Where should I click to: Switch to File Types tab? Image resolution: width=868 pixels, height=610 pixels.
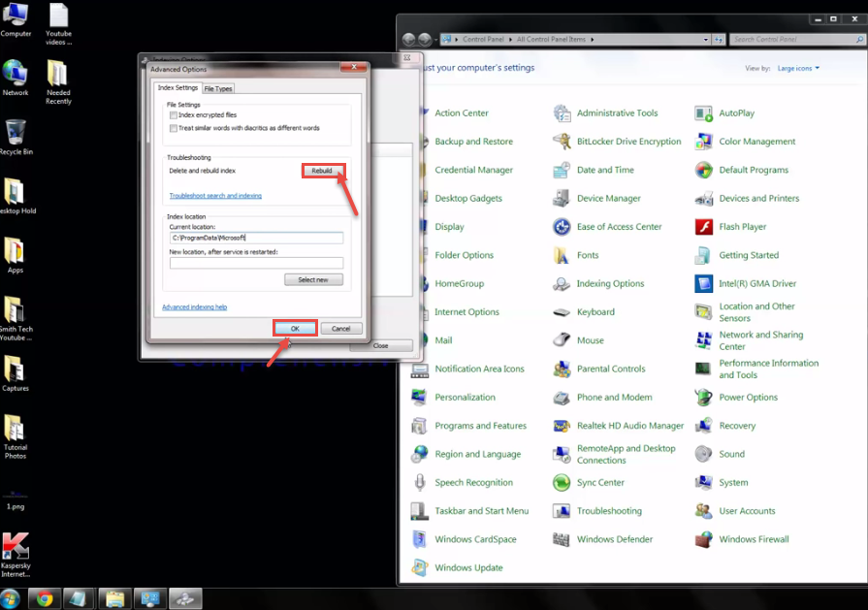click(x=218, y=88)
